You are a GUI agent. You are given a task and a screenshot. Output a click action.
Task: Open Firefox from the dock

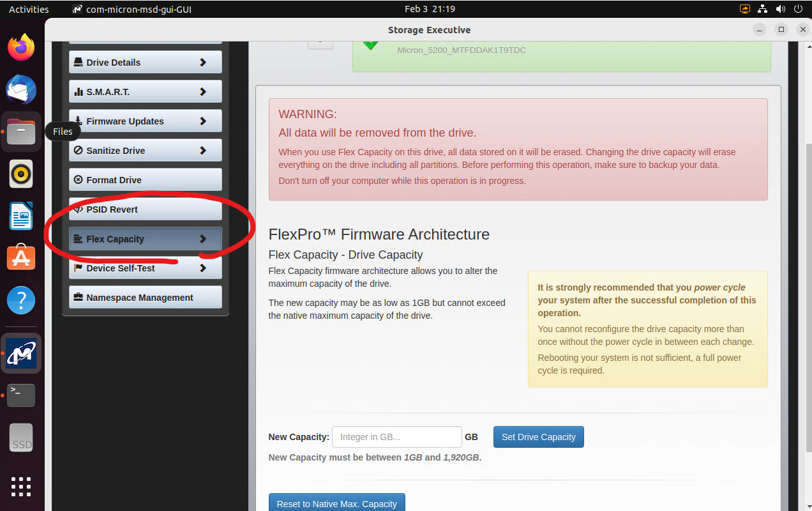coord(21,48)
